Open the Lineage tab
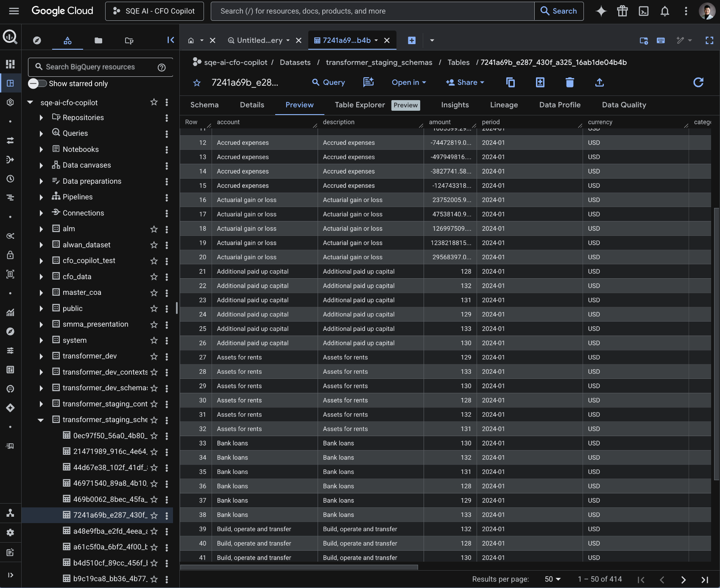The image size is (720, 588). click(x=504, y=105)
